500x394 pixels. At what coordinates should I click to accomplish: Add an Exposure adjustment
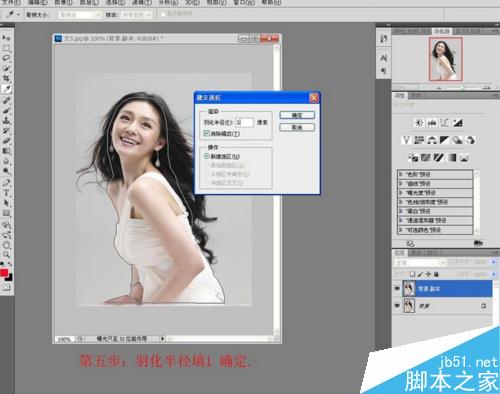(x=457, y=122)
